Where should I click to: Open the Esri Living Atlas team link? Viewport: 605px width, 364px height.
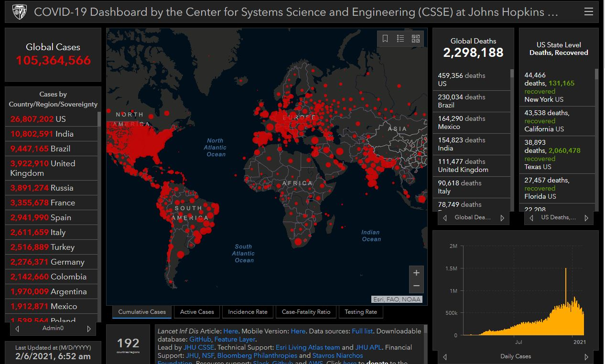[x=308, y=347]
